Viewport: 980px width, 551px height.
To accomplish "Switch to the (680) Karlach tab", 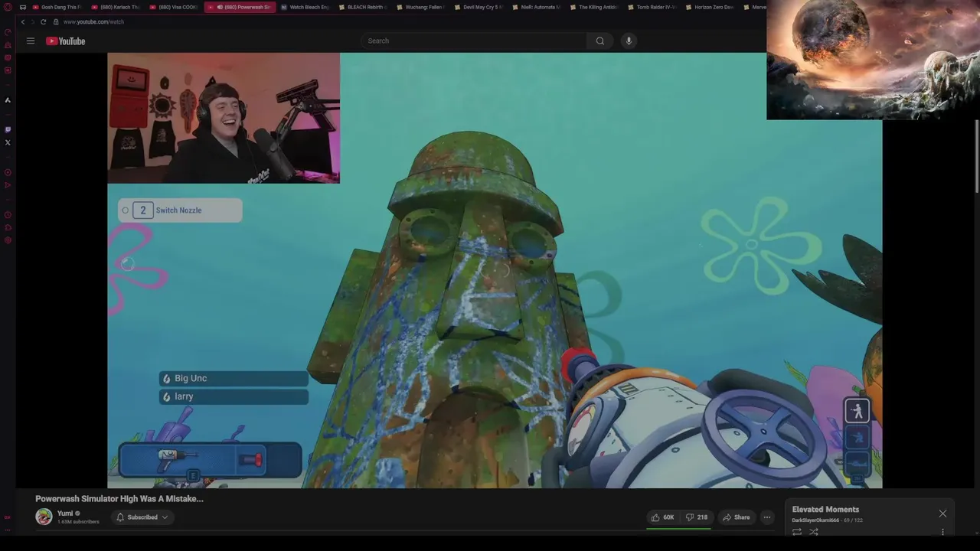I will (115, 7).
